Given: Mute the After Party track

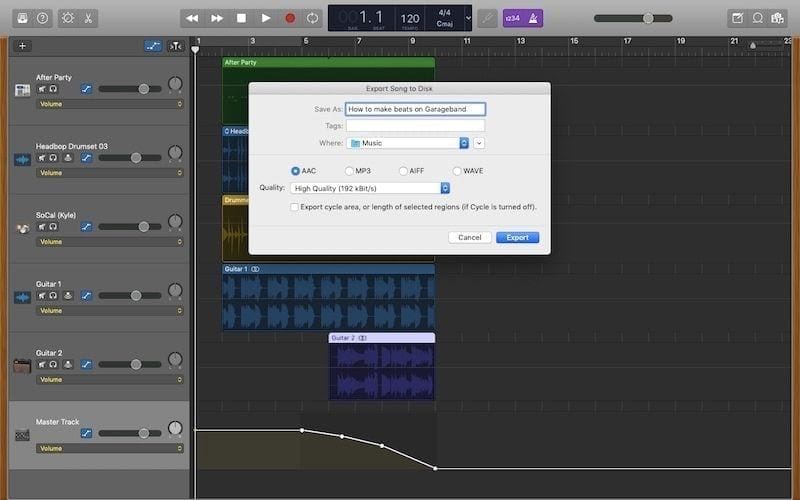Looking at the screenshot, I should pyautogui.click(x=42, y=89).
